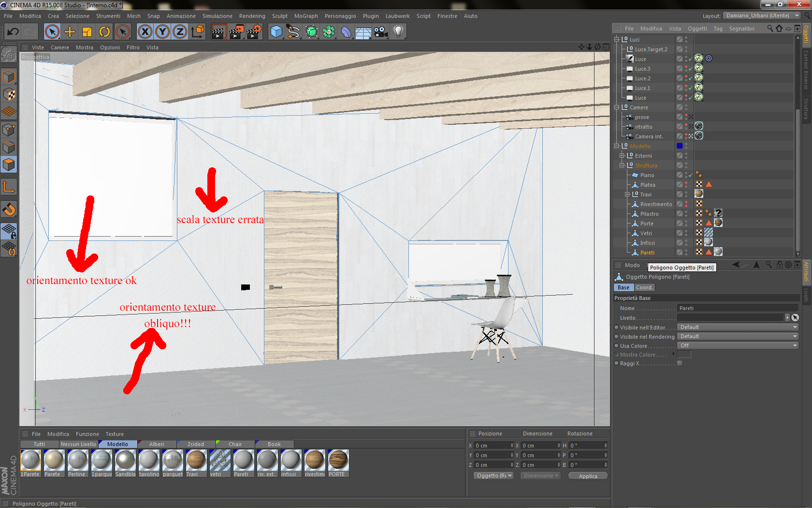This screenshot has height=508, width=812.
Task: Click the Mostra Colore swatch
Action: click(684, 355)
